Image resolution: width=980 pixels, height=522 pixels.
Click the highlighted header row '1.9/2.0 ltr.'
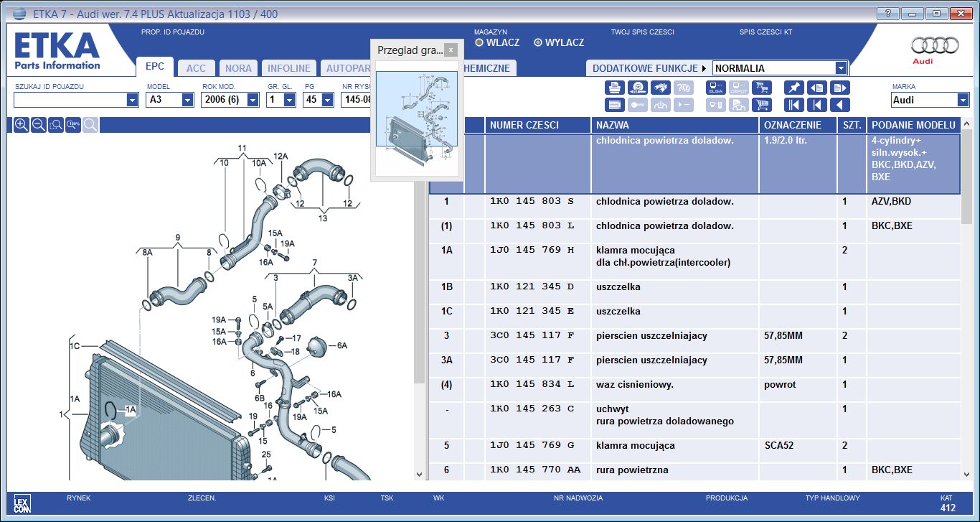pyautogui.click(x=694, y=164)
